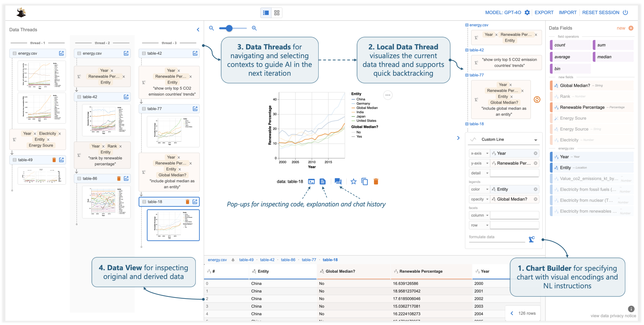This screenshot has width=644, height=325.
Task: Switch to table-77 data tab
Action: 309,260
